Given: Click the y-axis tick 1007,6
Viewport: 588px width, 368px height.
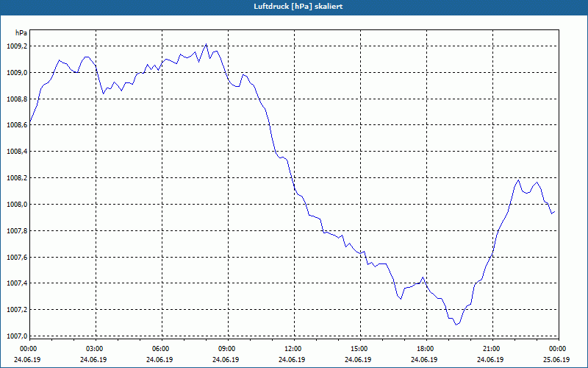Looking at the screenshot, I should point(17,257).
